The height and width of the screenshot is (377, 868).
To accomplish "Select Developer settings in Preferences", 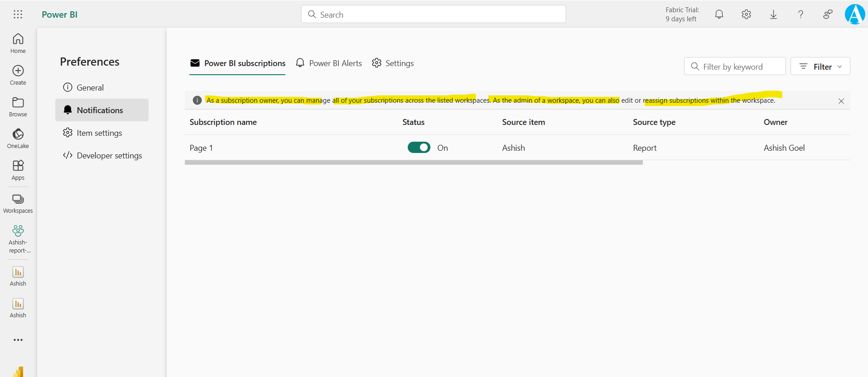I will pyautogui.click(x=102, y=156).
